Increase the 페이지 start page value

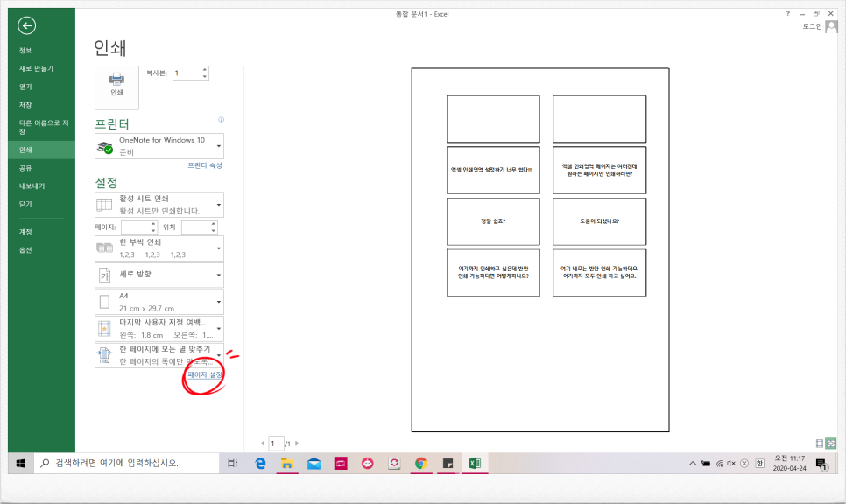(153, 224)
